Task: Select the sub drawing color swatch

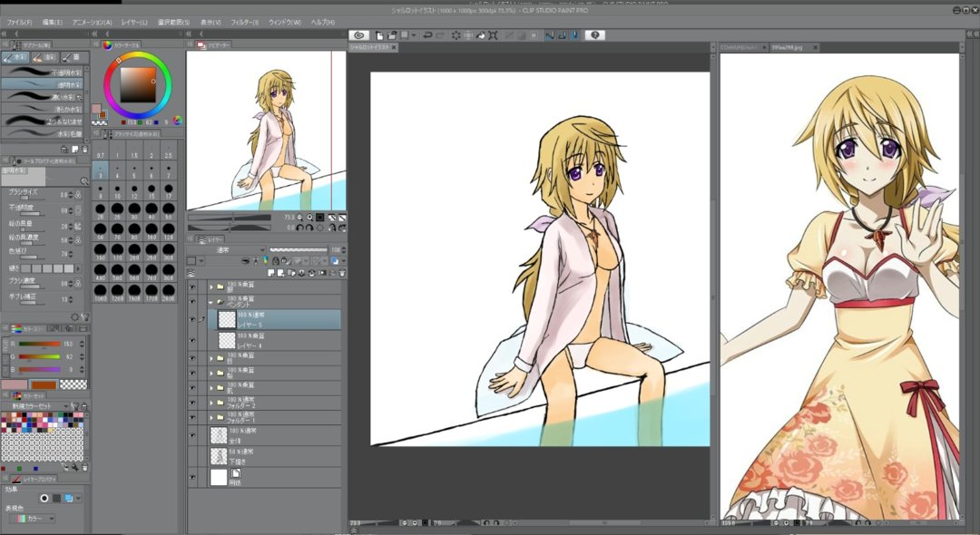Action: (102, 115)
